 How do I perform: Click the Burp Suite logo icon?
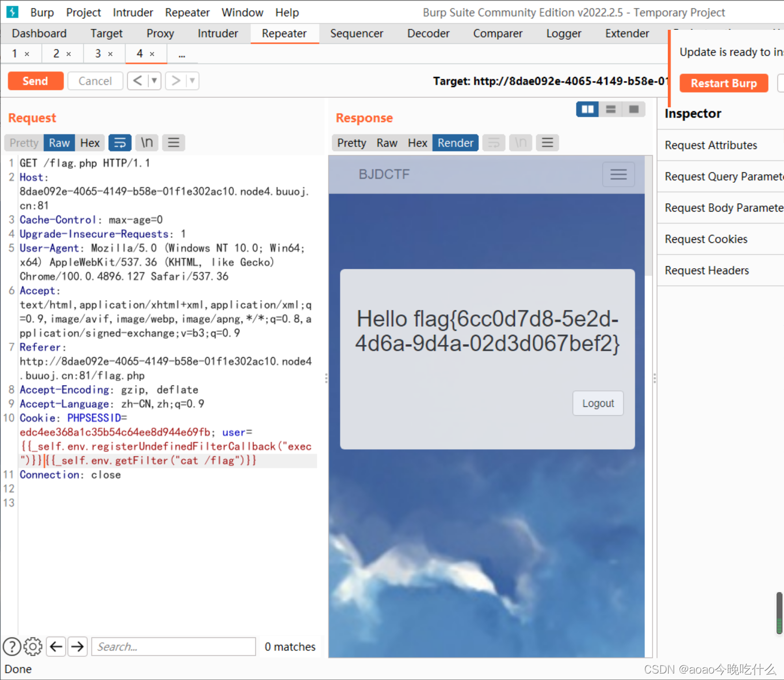pos(12,11)
